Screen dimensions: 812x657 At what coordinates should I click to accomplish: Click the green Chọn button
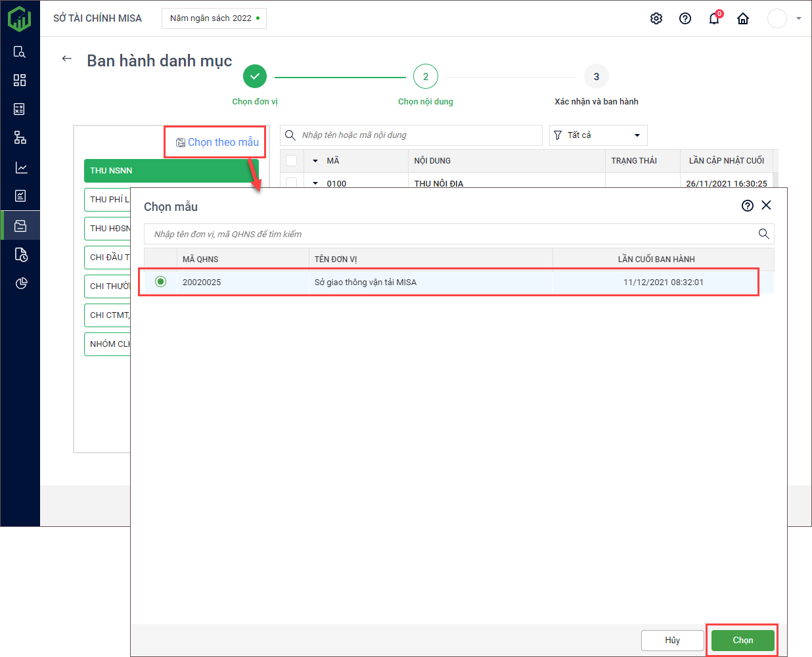tap(742, 640)
